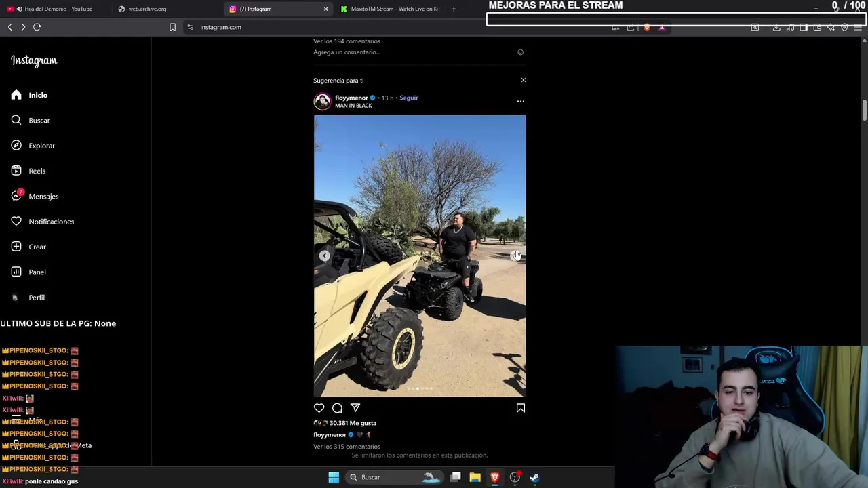868x488 pixels.
Task: Open OBS Studio from the taskbar
Action: [x=515, y=477]
